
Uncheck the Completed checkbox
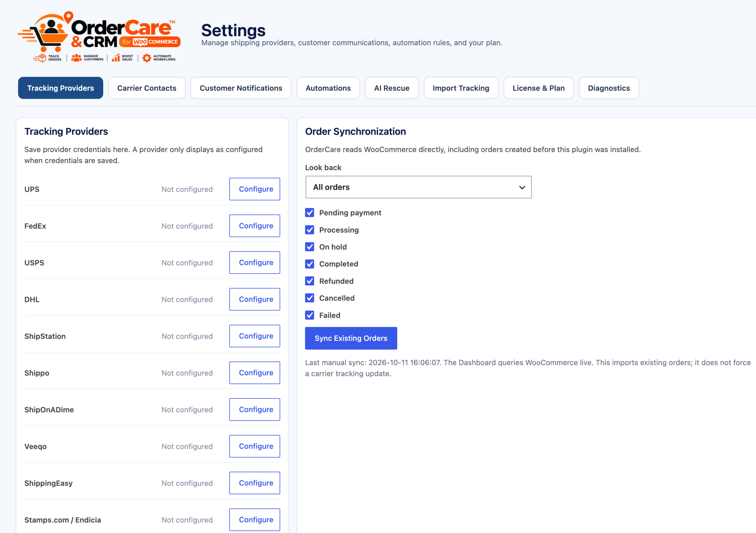point(309,264)
